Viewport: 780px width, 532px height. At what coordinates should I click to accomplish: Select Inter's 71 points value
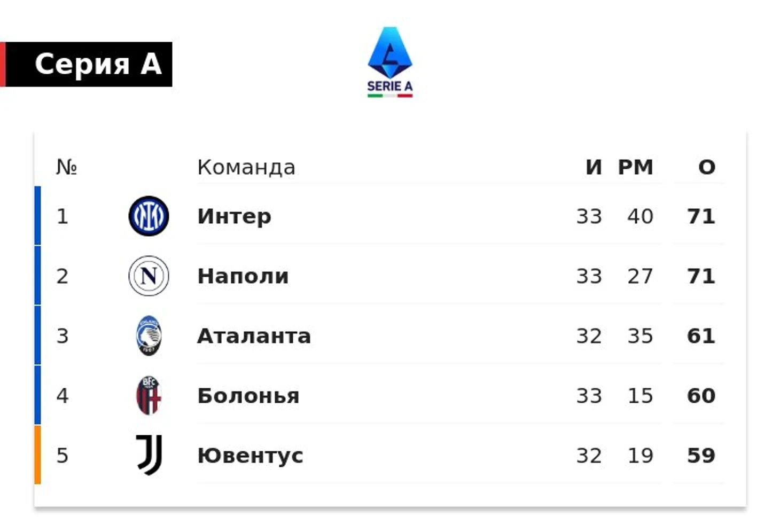tap(701, 216)
